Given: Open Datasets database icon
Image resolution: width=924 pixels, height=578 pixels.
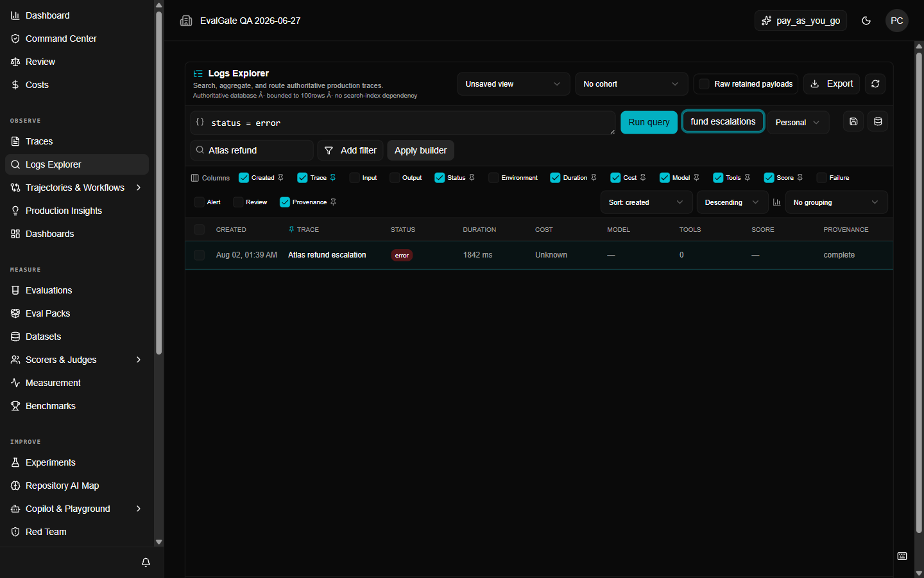Looking at the screenshot, I should point(15,337).
